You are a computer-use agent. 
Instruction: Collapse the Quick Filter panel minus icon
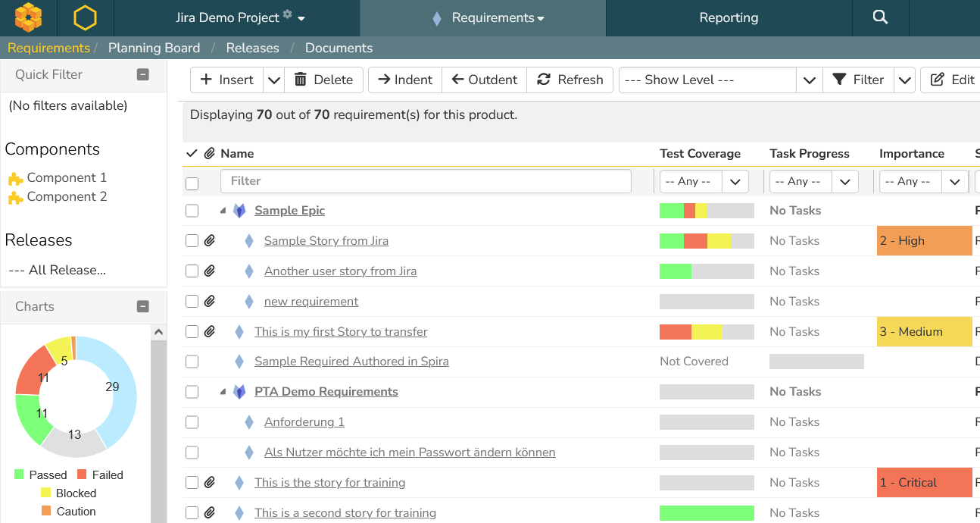click(142, 74)
